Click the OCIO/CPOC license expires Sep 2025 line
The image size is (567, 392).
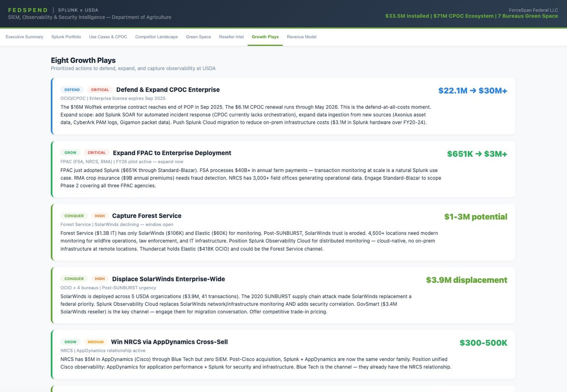coord(113,98)
